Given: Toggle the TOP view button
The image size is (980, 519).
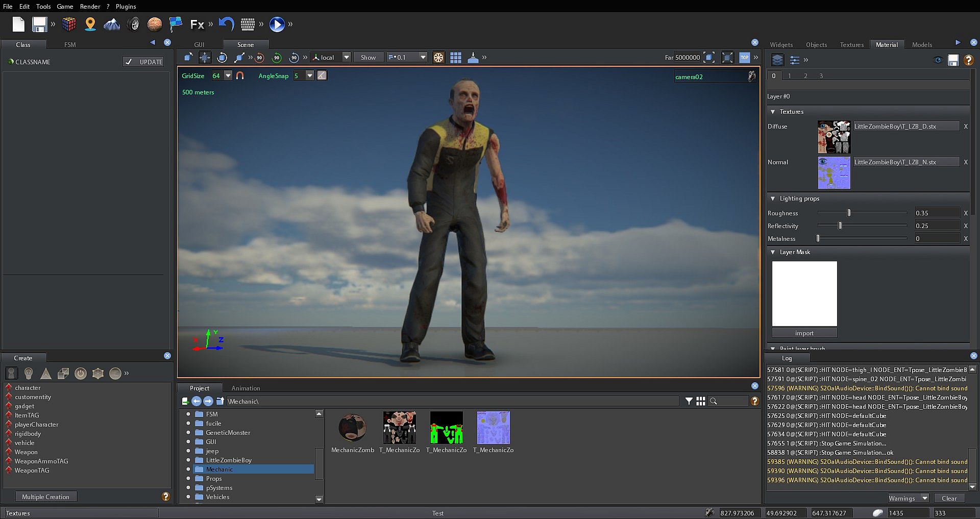Looking at the screenshot, I should coord(745,58).
